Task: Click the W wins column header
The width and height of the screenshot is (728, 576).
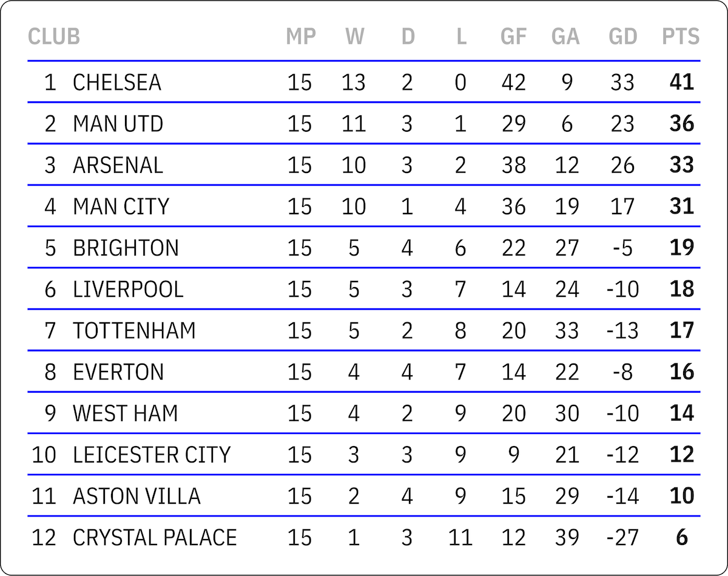Action: point(355,37)
